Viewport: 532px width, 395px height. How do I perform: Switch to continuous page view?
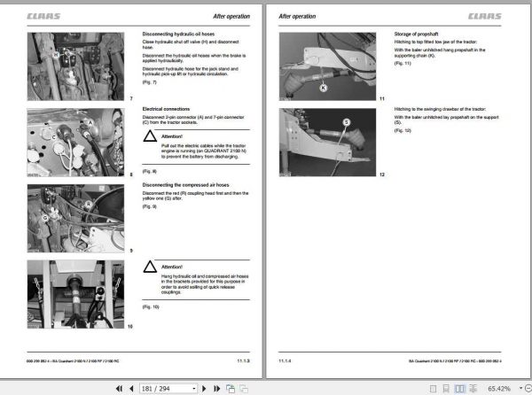point(446,389)
